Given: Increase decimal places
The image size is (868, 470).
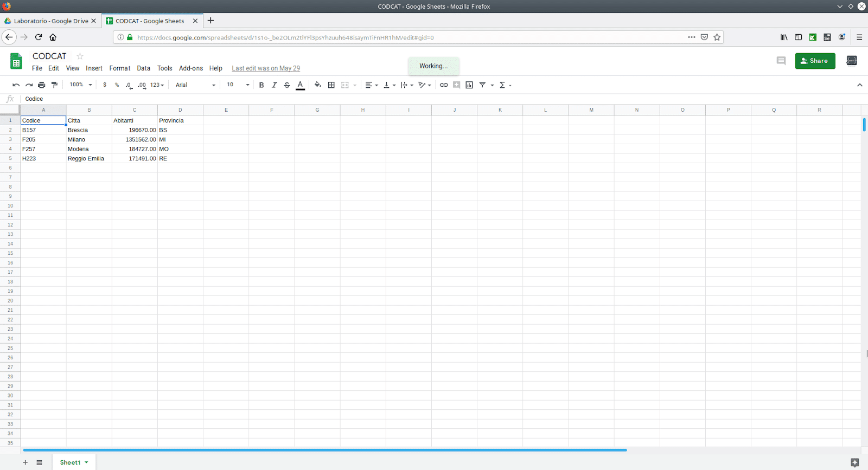Looking at the screenshot, I should [x=142, y=85].
